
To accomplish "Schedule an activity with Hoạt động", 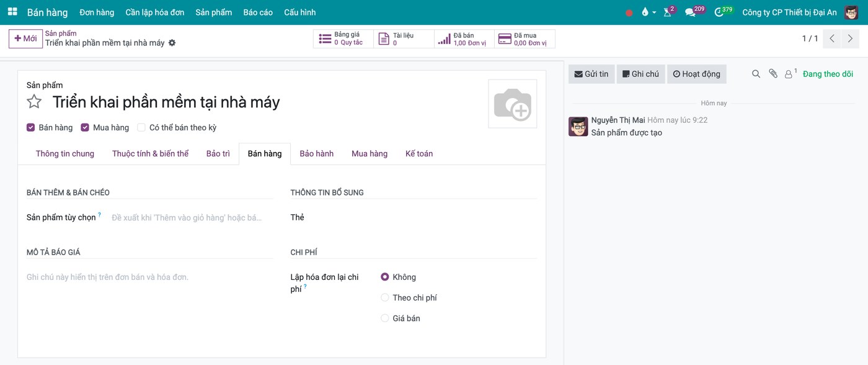I will click(697, 74).
